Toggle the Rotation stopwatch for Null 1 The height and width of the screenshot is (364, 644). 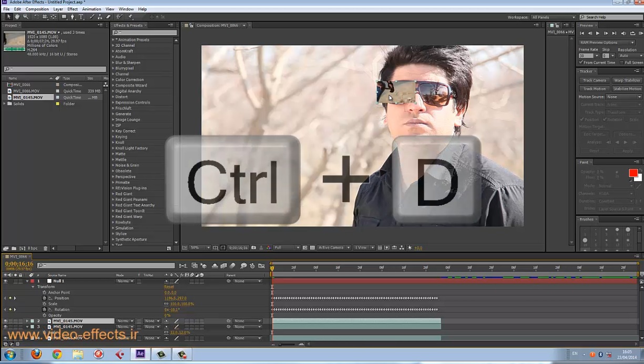pos(45,309)
